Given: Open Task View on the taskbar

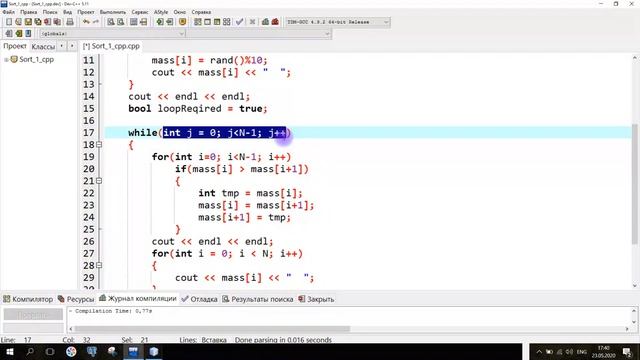Looking at the screenshot, I should click(50, 351).
